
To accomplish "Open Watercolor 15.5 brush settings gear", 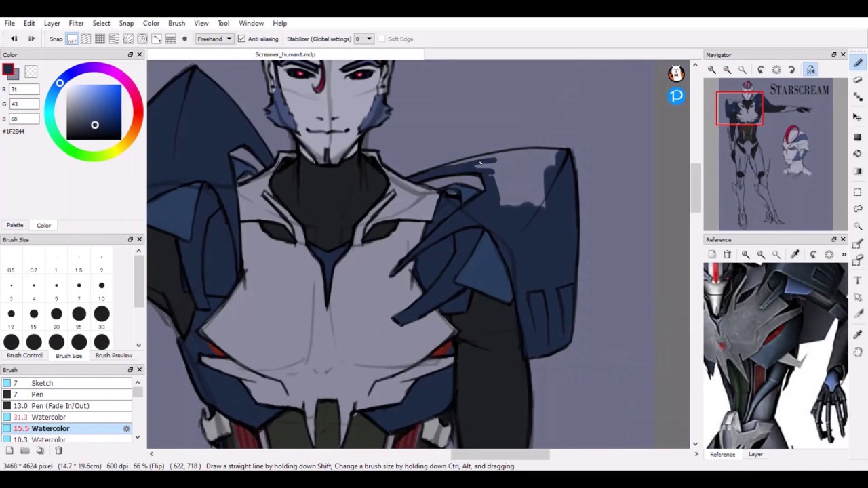I will coord(126,428).
